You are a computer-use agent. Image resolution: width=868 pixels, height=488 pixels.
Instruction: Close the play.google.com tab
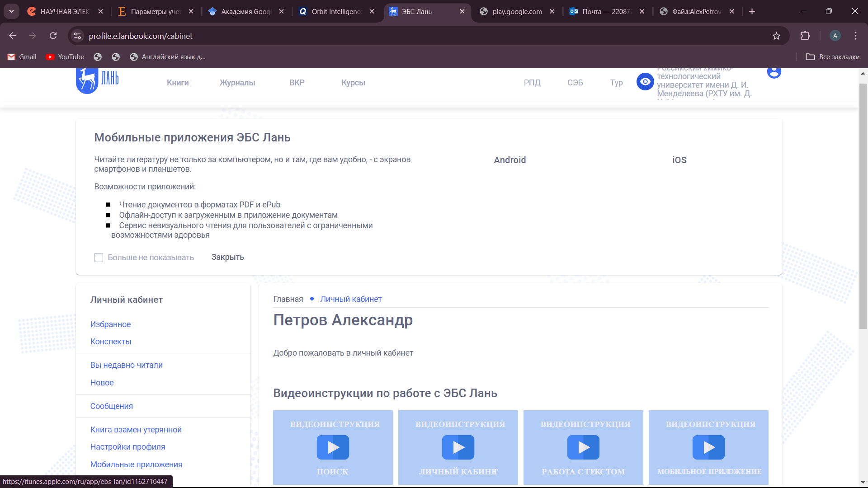[552, 11]
